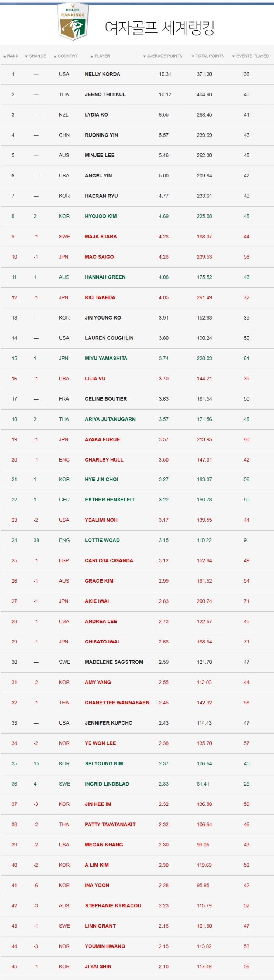Image resolution: width=274 pixels, height=980 pixels.
Task: Open JEENO THITIKUL player entry
Action: pyautogui.click(x=105, y=94)
